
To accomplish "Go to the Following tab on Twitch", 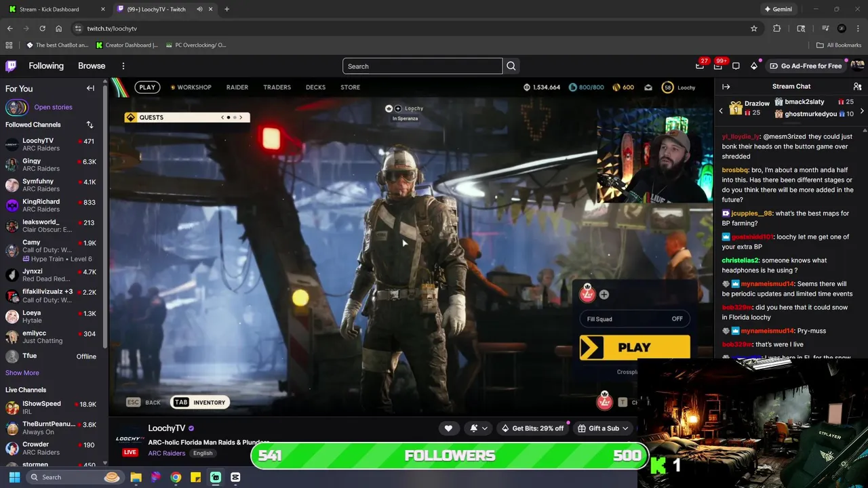I will point(46,66).
